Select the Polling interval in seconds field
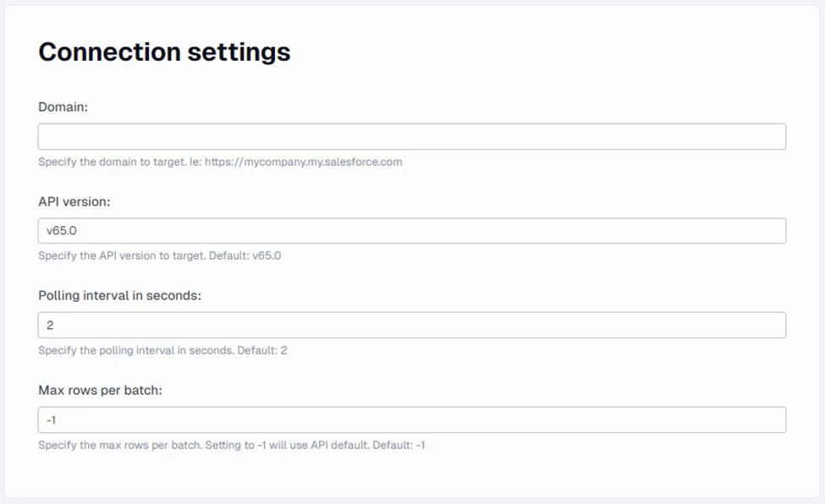 (x=411, y=326)
